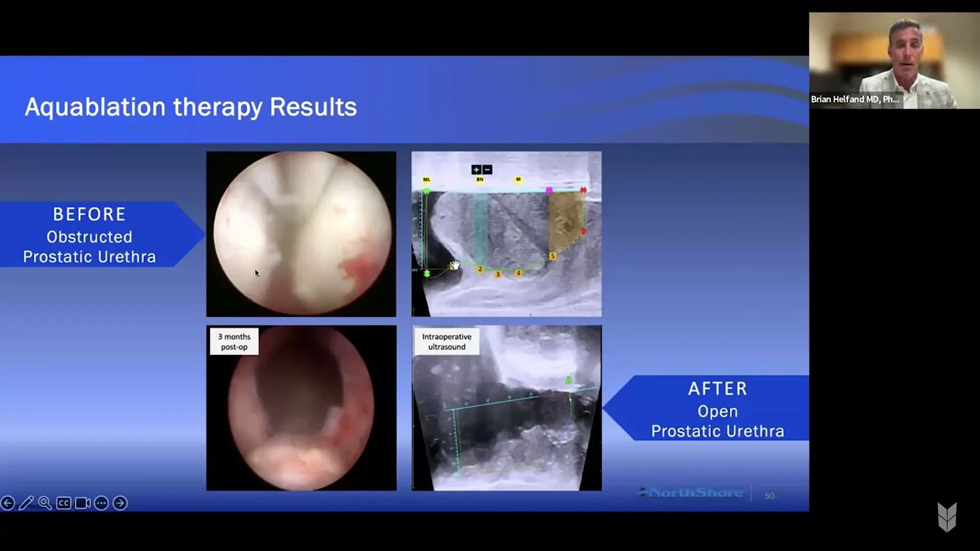
Task: Open more options ellipsis menu
Action: (101, 503)
